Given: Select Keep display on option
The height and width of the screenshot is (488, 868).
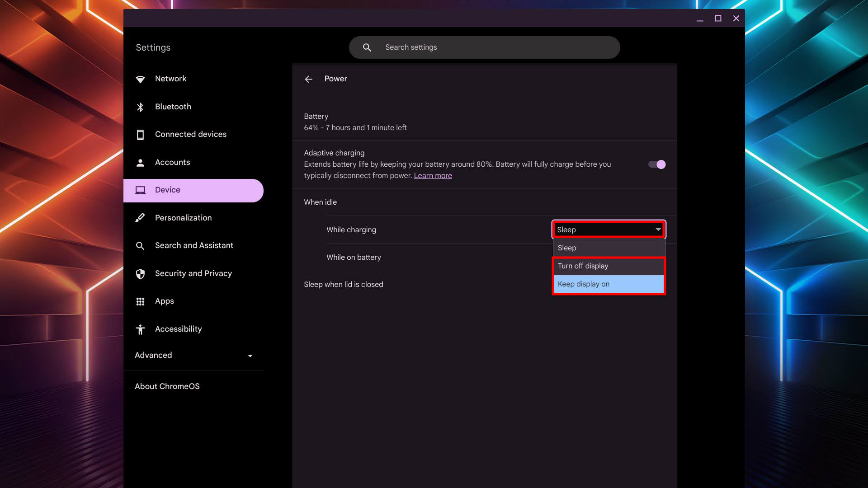Looking at the screenshot, I should click(609, 284).
